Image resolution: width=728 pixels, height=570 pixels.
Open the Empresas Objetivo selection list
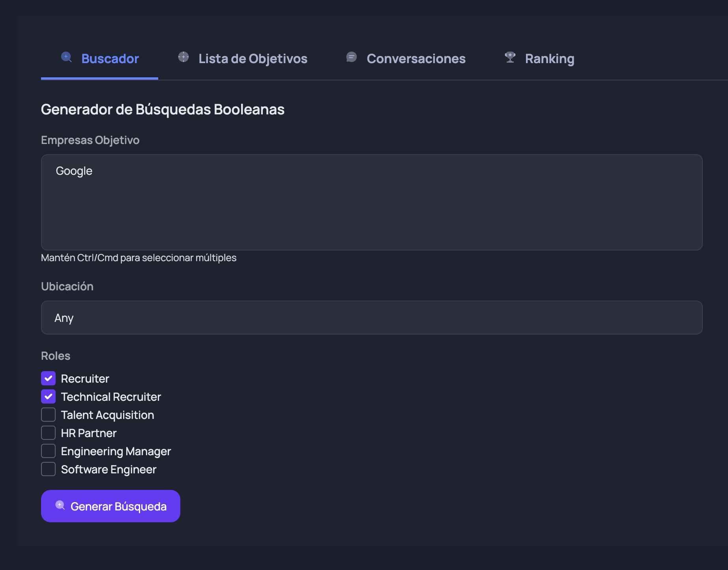tap(371, 203)
